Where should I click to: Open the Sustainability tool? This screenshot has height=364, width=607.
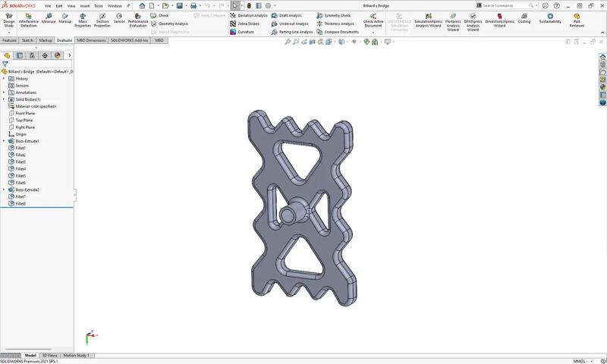pos(550,18)
